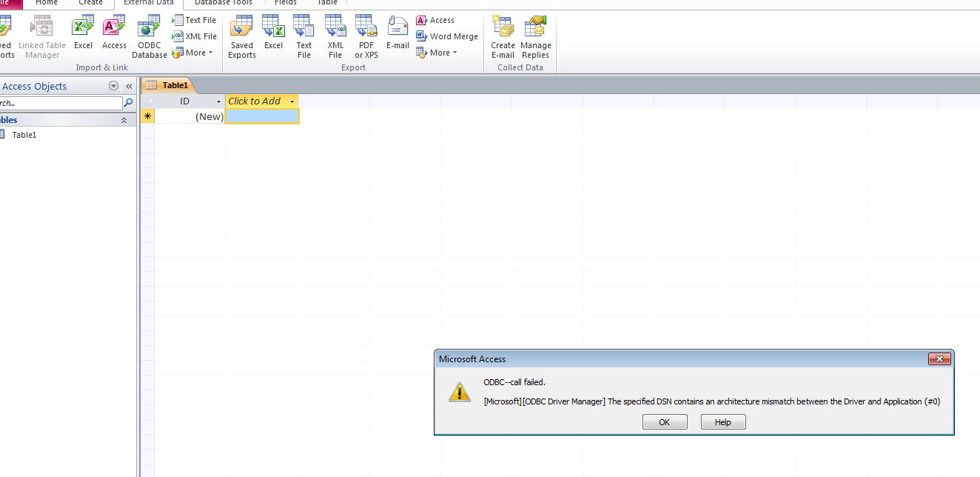
Task: Click the highlighted empty cell in new row
Action: pyautogui.click(x=262, y=116)
